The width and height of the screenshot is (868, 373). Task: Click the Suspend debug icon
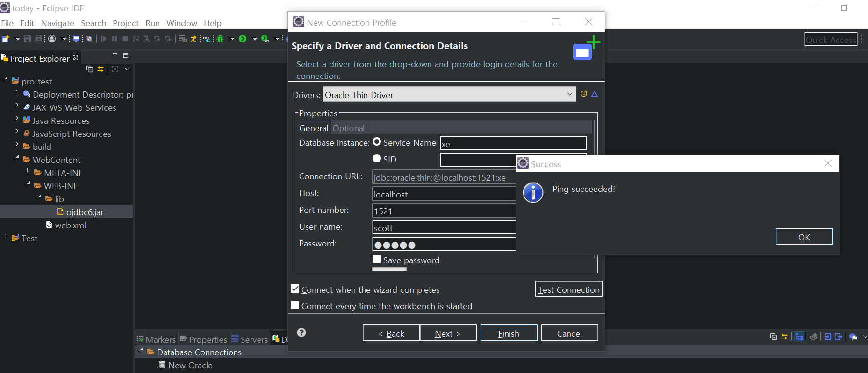tap(115, 39)
